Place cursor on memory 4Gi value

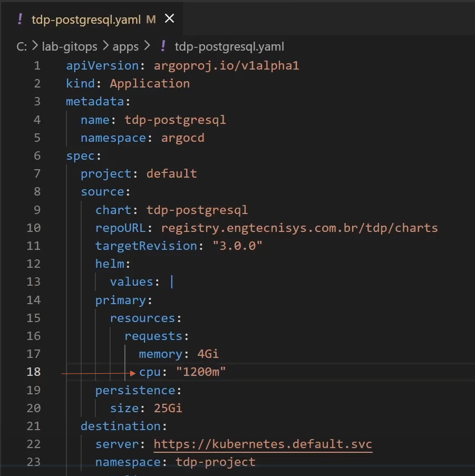tap(208, 354)
